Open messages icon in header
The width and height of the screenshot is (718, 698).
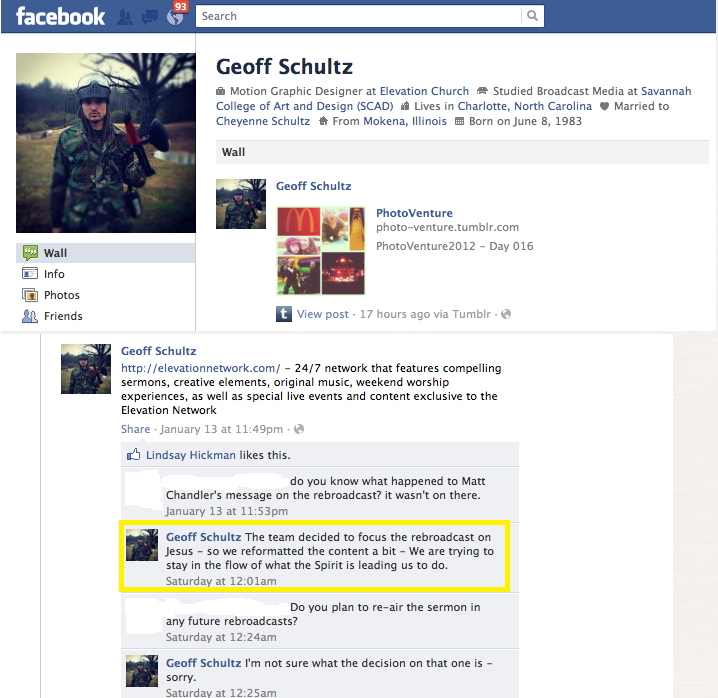[150, 17]
